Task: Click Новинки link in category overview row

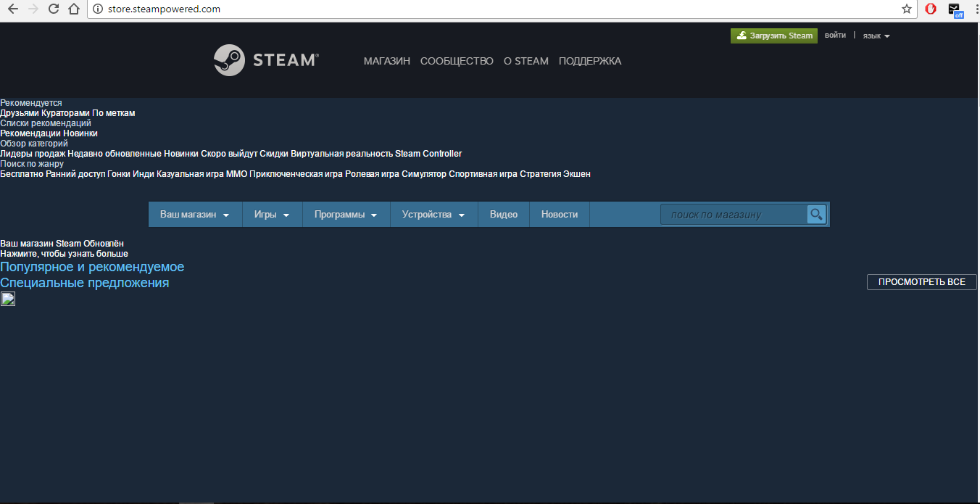Action: [x=181, y=154]
